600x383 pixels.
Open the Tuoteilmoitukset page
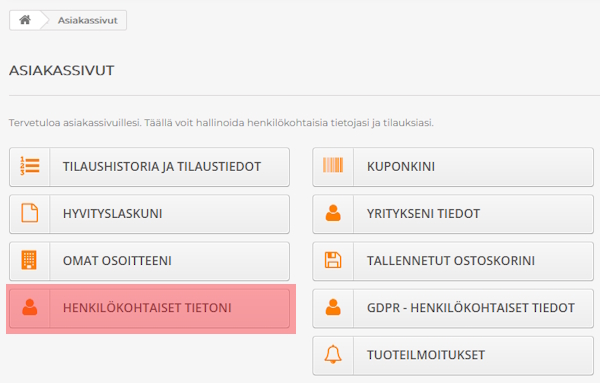(x=453, y=355)
